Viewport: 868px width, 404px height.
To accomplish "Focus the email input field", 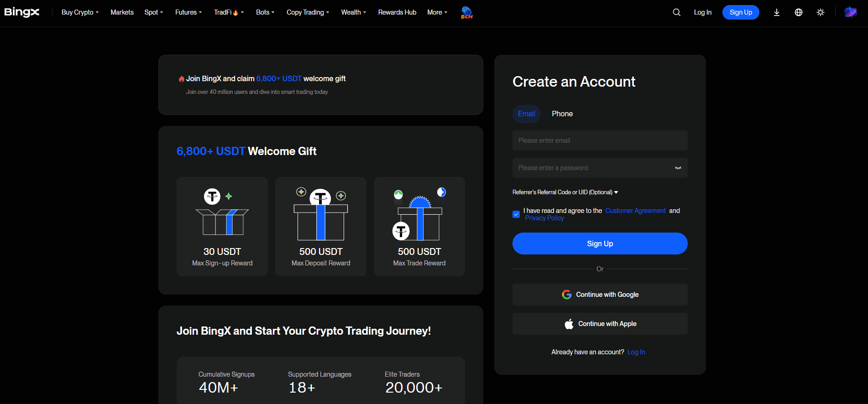I will (600, 140).
